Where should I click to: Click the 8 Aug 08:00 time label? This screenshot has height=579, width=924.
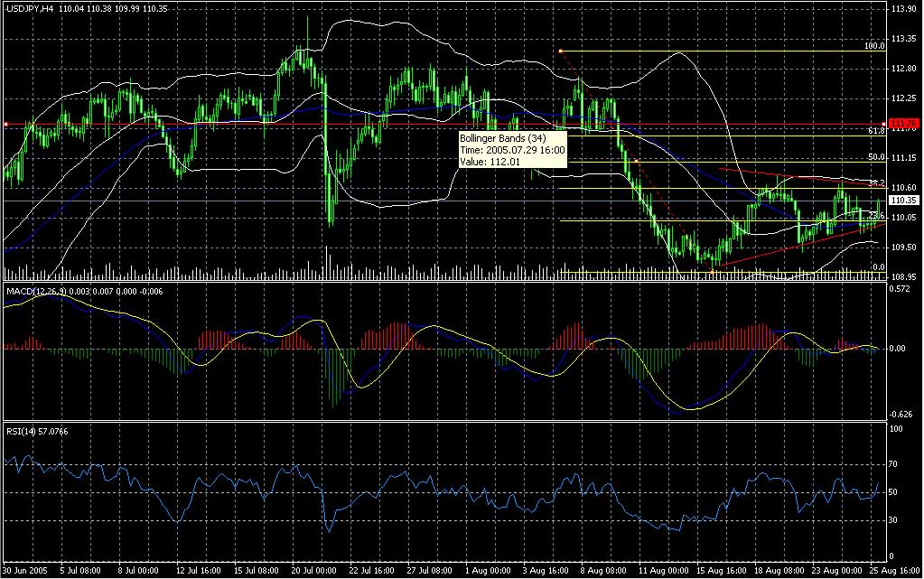coord(604,571)
